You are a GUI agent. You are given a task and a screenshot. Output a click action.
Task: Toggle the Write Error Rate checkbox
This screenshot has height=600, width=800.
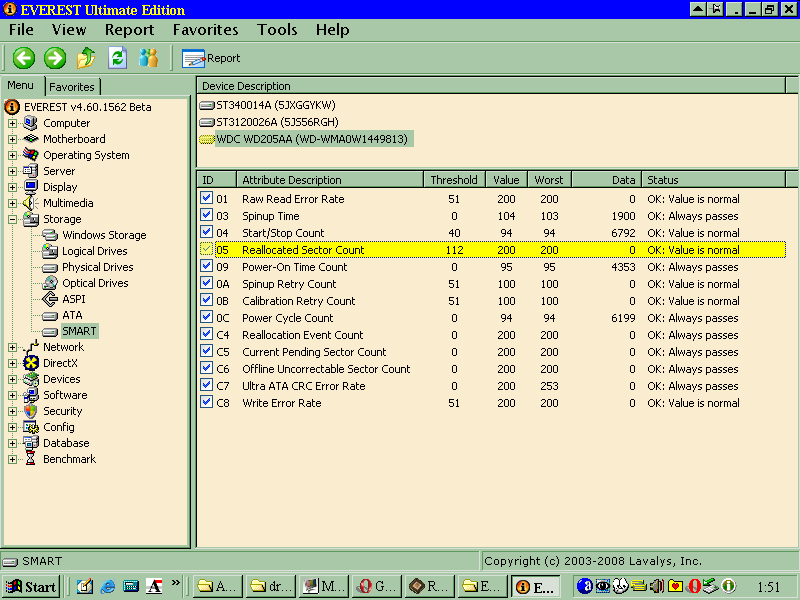point(207,403)
